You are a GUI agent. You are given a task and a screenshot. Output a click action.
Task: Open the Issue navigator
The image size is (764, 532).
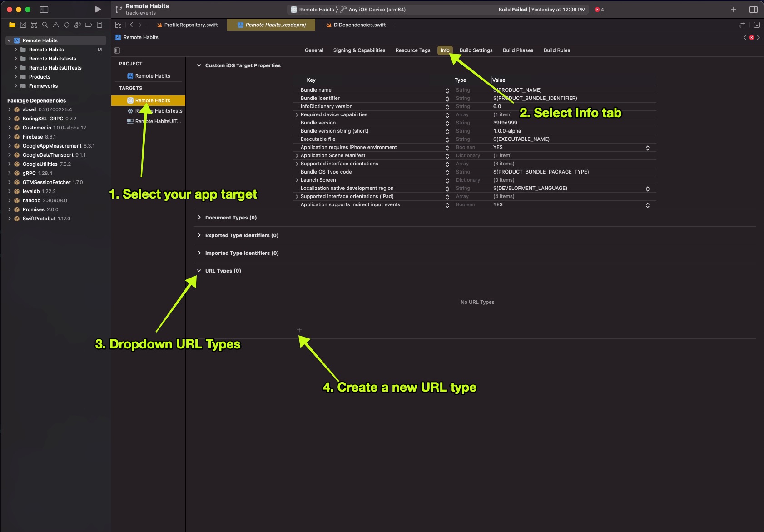click(56, 25)
